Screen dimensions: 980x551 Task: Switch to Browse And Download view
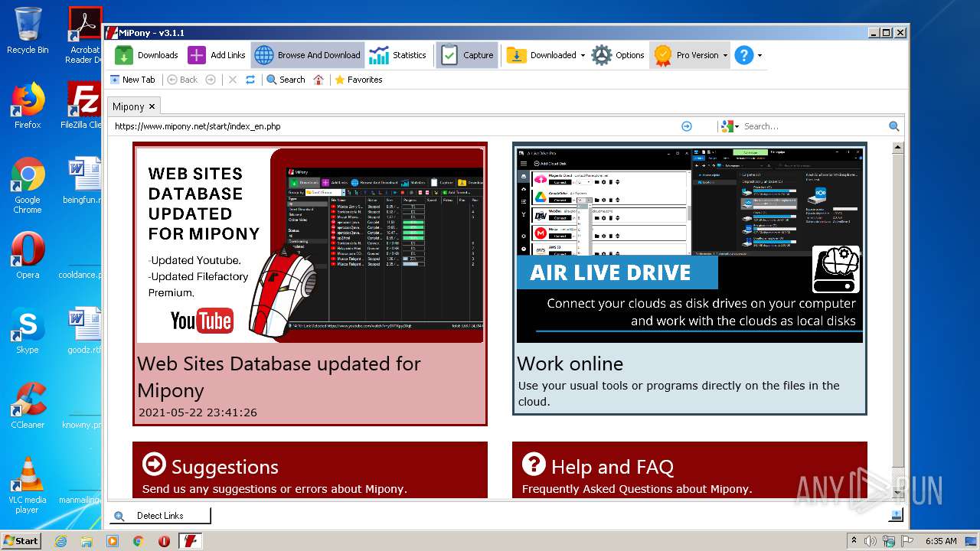pyautogui.click(x=308, y=55)
